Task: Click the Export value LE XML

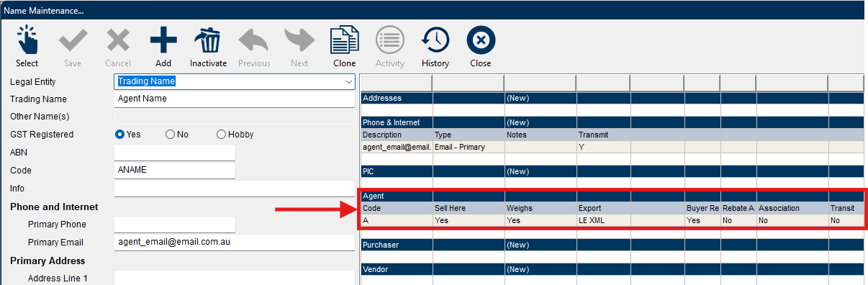Action: click(x=602, y=220)
